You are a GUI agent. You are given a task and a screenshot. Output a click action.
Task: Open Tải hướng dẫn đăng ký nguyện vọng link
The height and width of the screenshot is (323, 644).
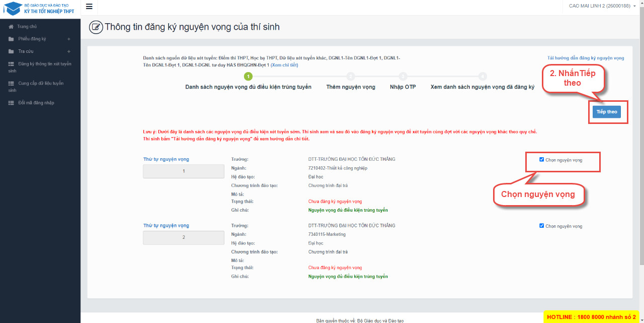(x=586, y=58)
